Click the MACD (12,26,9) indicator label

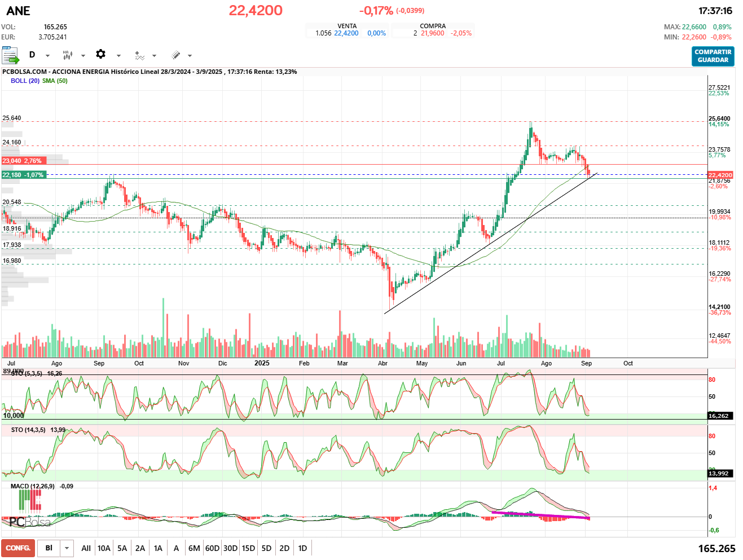pos(33,486)
